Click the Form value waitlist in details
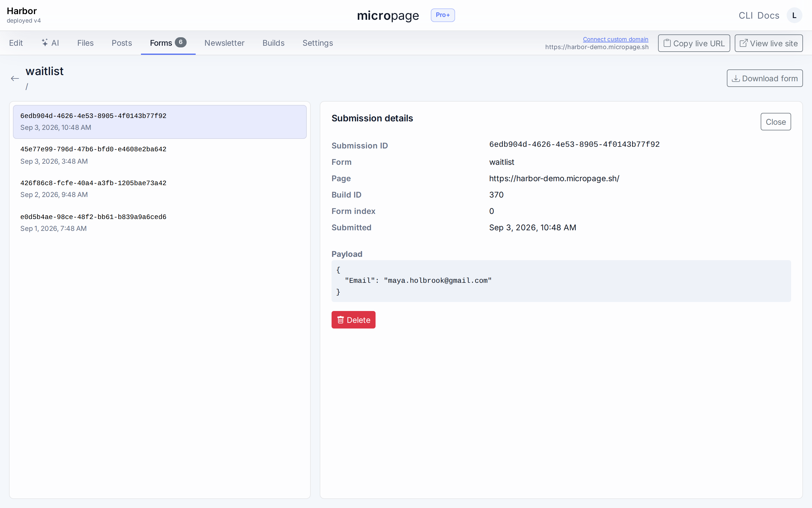The width and height of the screenshot is (812, 508). point(502,162)
